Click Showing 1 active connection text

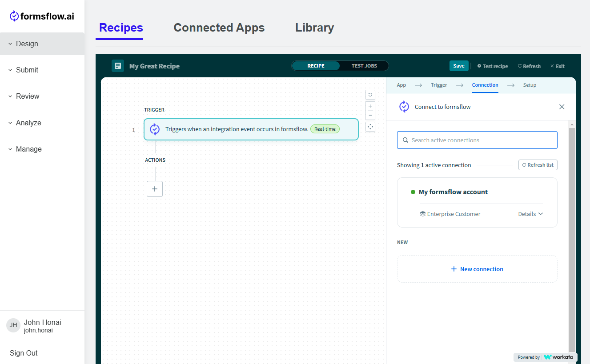(434, 165)
